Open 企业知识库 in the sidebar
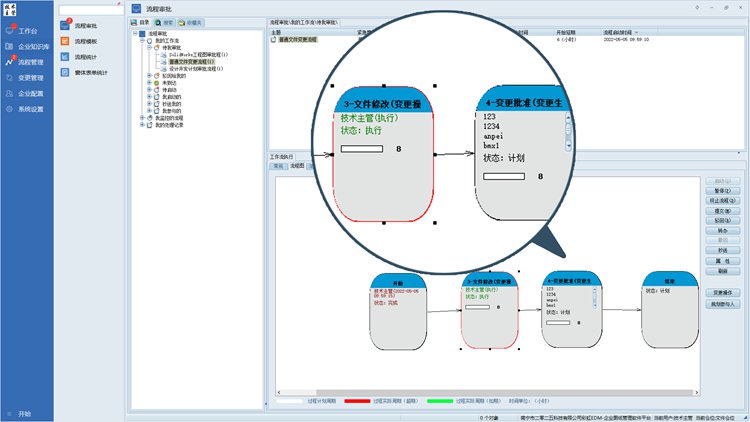The width and height of the screenshot is (750, 422). pyautogui.click(x=30, y=47)
